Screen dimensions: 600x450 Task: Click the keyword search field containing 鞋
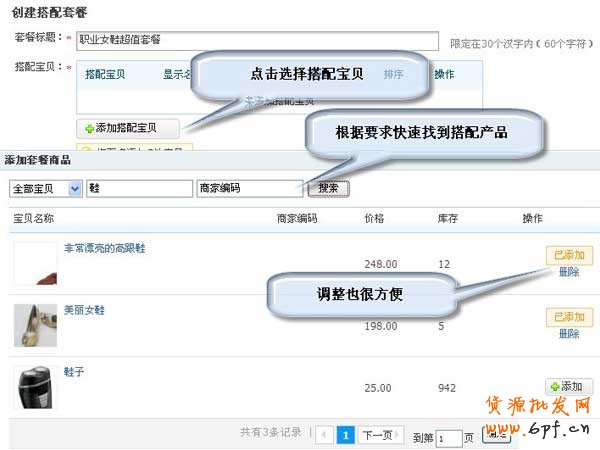tap(138, 188)
